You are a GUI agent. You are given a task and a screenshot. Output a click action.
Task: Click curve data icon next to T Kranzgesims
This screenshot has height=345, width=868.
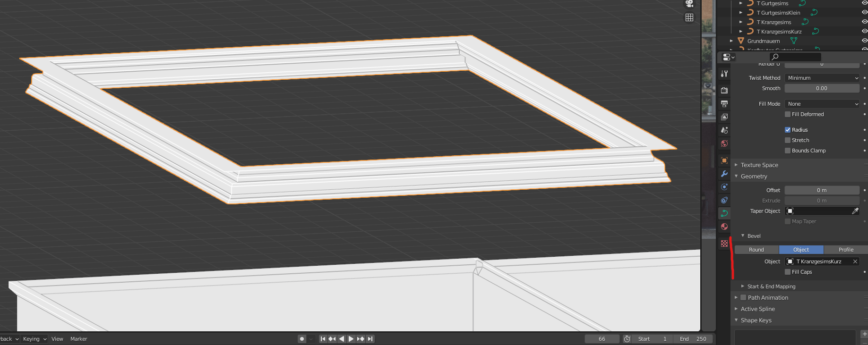pos(805,22)
